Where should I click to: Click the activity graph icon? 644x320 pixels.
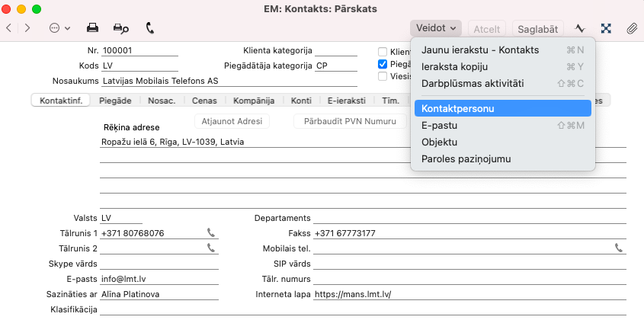(580, 28)
